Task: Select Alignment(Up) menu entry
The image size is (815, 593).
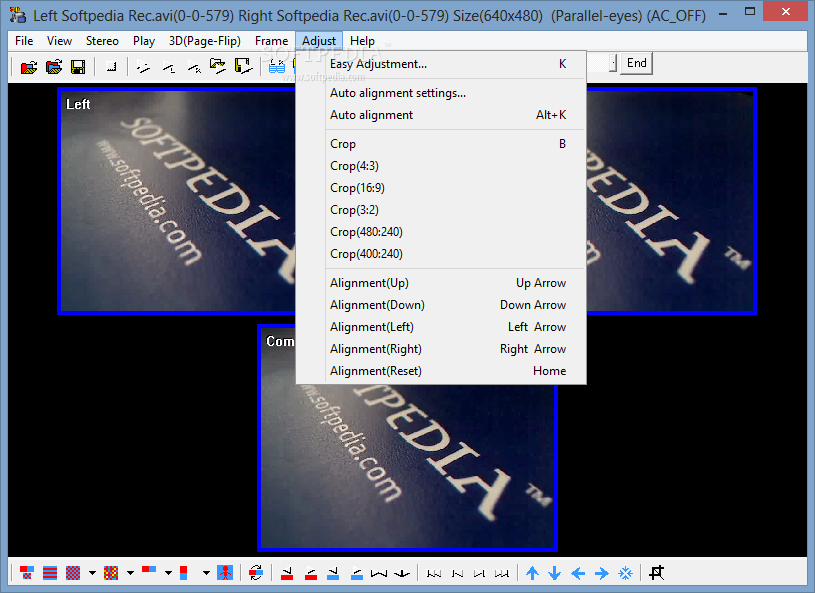Action: [441, 283]
